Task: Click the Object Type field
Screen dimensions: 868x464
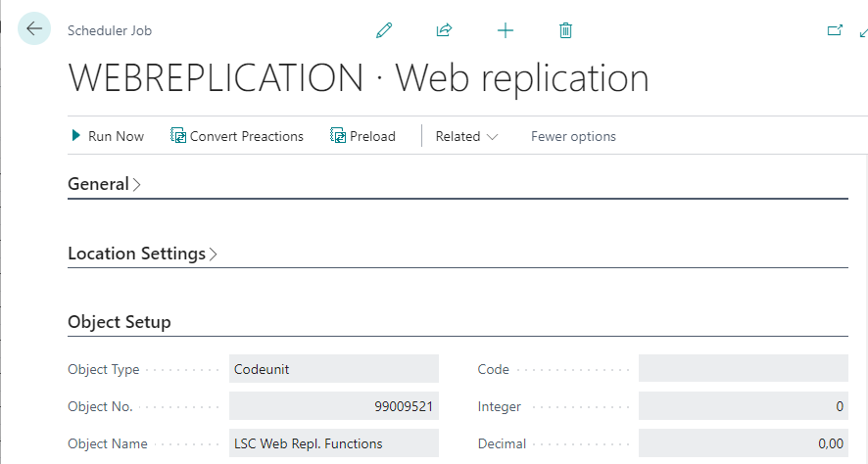Action: [333, 369]
